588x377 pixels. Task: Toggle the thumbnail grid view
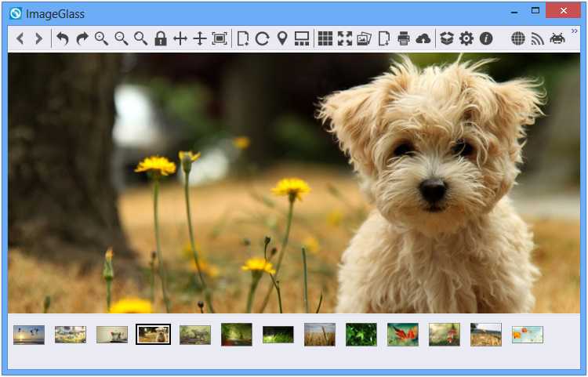click(x=325, y=38)
